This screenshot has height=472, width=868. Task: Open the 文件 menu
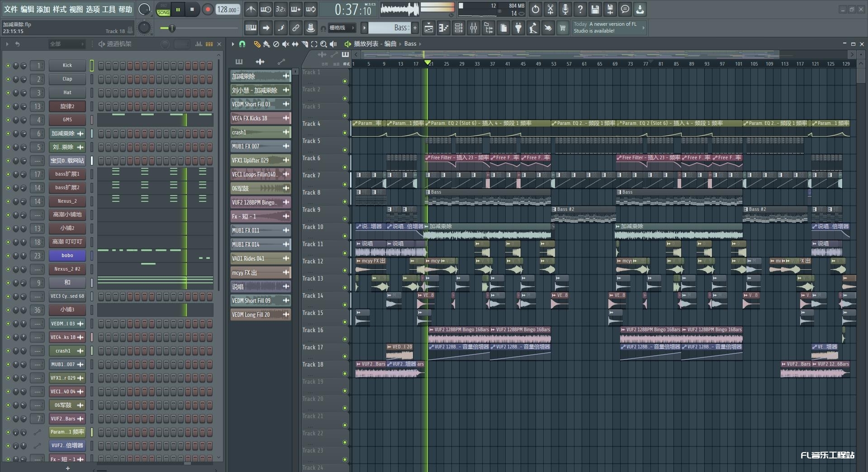pyautogui.click(x=11, y=10)
